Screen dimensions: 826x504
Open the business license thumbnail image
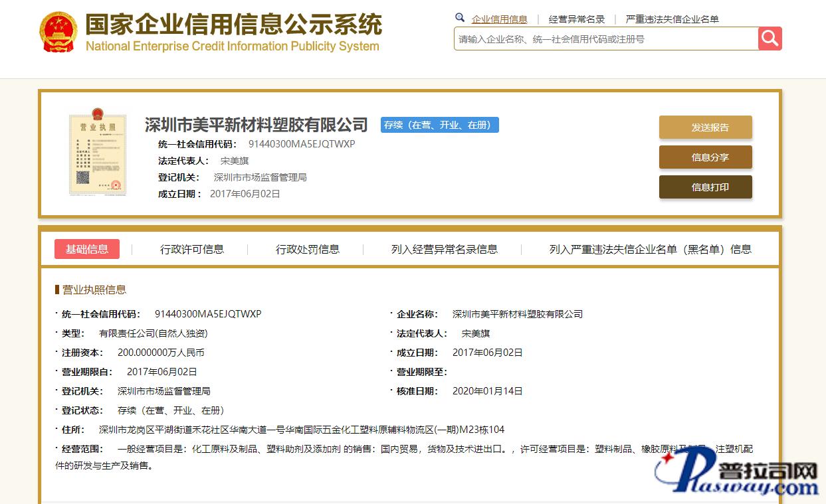pyautogui.click(x=97, y=155)
